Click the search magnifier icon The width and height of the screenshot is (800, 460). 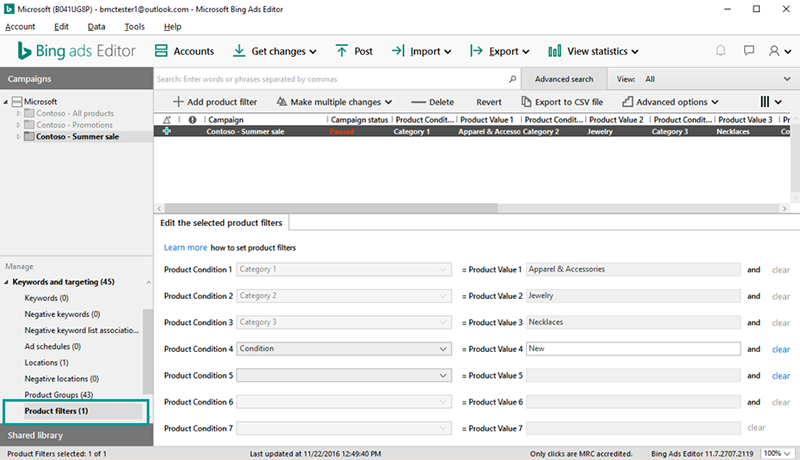coord(512,79)
